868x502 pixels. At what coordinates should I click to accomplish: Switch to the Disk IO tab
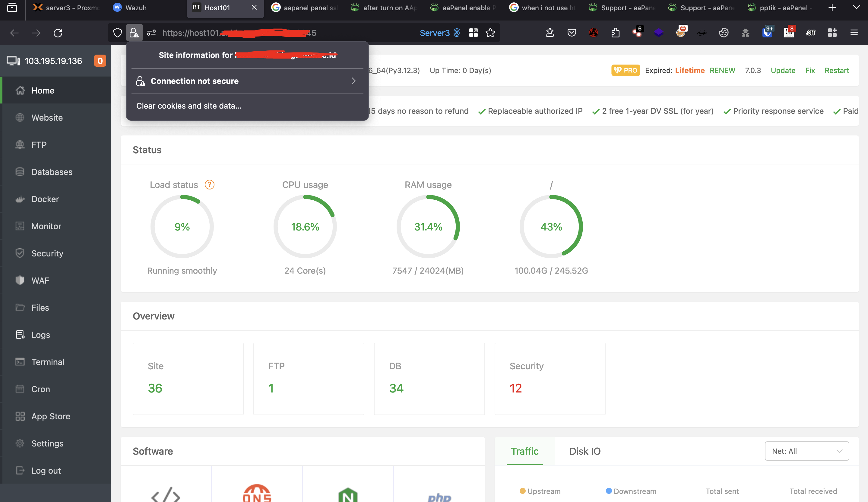click(584, 451)
